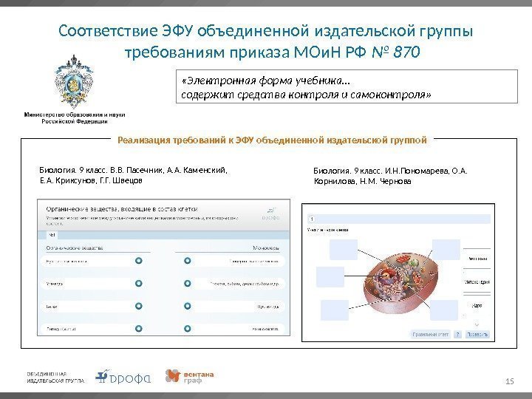The width and height of the screenshot is (532, 399).
Task: Click the heading "Реализация требований к ЭФУ"
Action: coord(272,140)
